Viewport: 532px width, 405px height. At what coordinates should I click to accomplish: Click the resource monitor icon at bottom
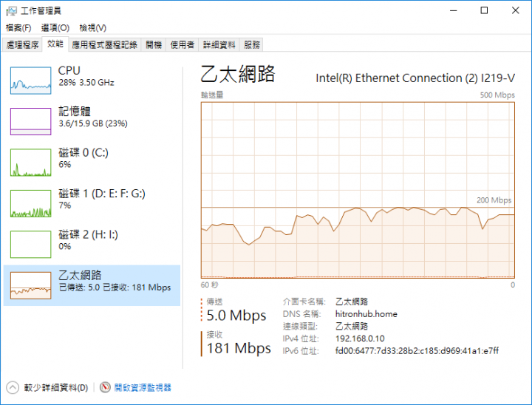(105, 387)
